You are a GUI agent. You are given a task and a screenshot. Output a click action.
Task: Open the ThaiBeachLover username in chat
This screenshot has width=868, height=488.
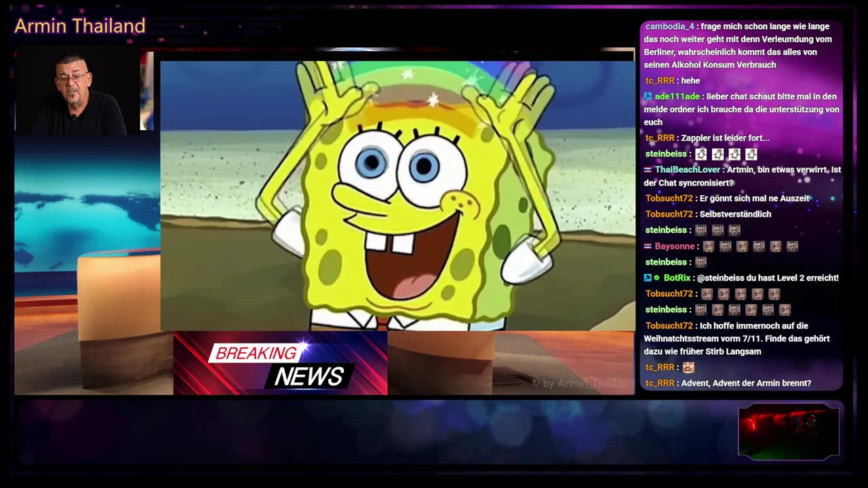click(687, 170)
